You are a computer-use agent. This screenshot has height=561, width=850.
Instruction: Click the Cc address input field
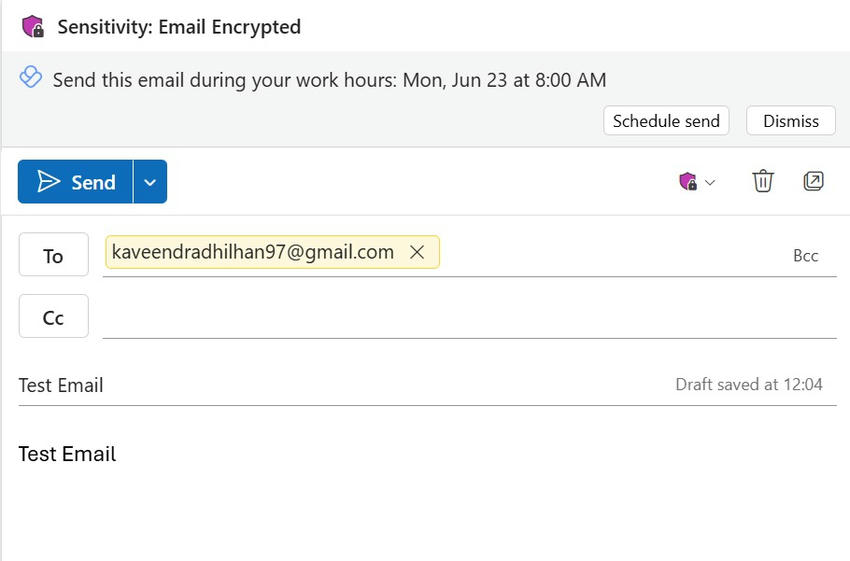click(468, 317)
